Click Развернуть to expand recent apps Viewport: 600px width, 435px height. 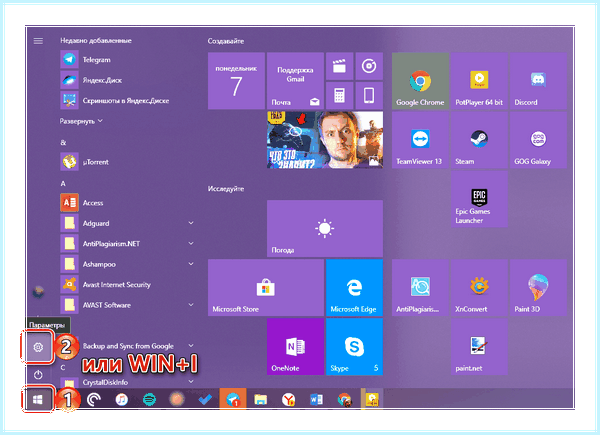coord(81,121)
